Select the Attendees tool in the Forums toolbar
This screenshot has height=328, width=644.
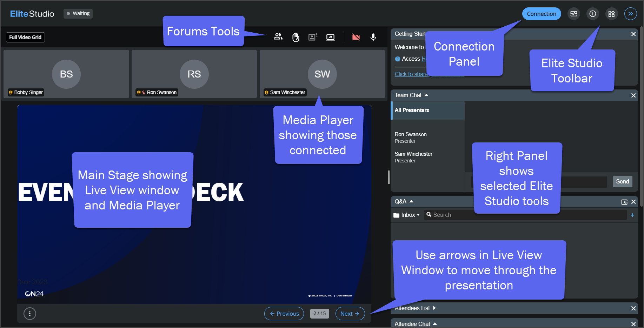coord(278,37)
